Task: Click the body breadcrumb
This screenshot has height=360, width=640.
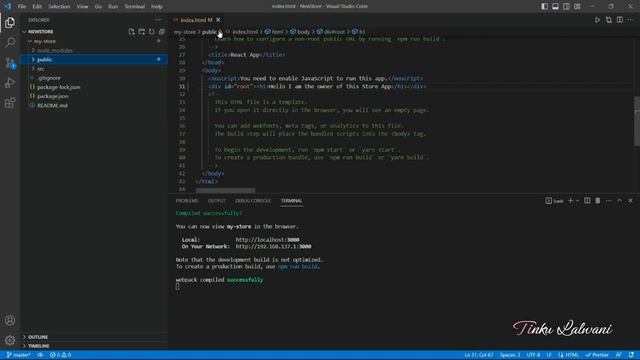Action: 300,31
